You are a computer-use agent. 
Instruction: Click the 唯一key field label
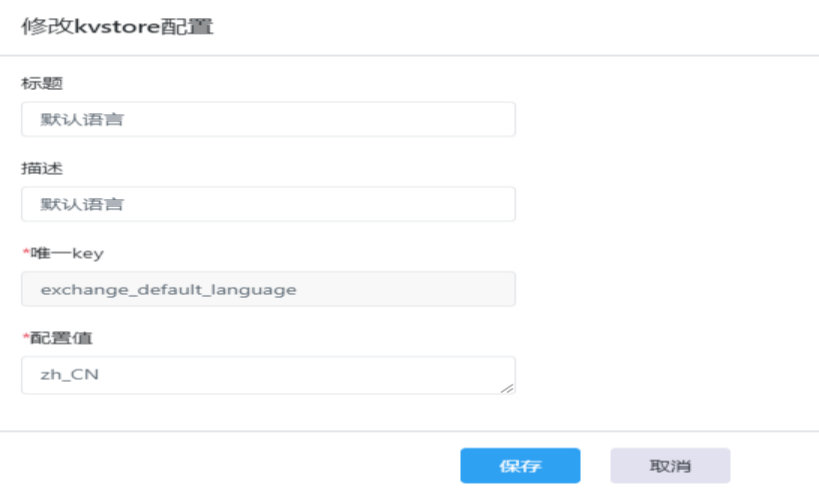coord(67,253)
